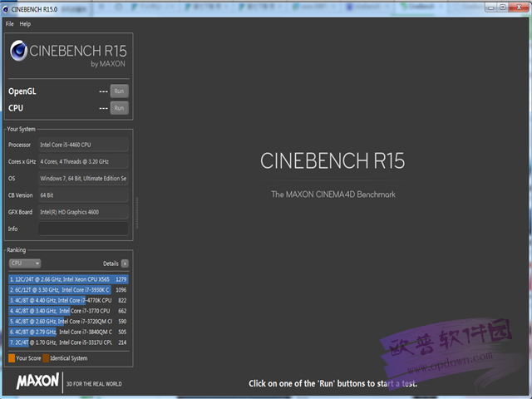This screenshot has height=399, width=532.
Task: Open the Help menu
Action: (25, 24)
